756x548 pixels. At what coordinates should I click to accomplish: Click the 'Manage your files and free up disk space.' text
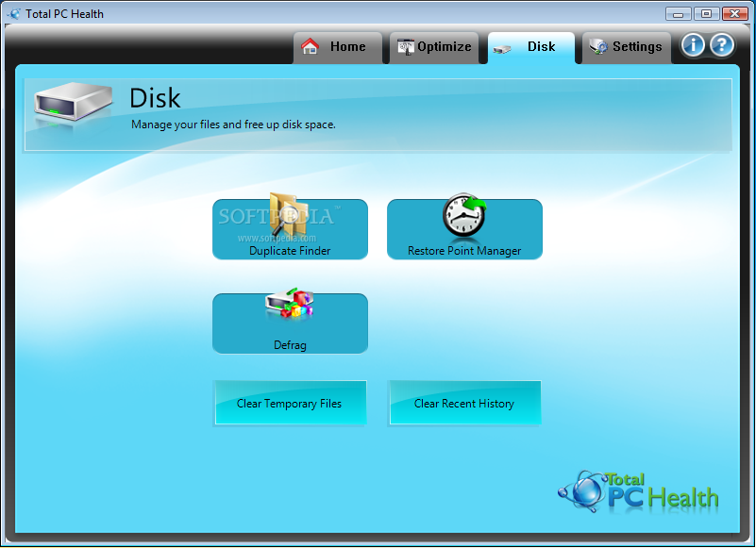click(x=233, y=125)
